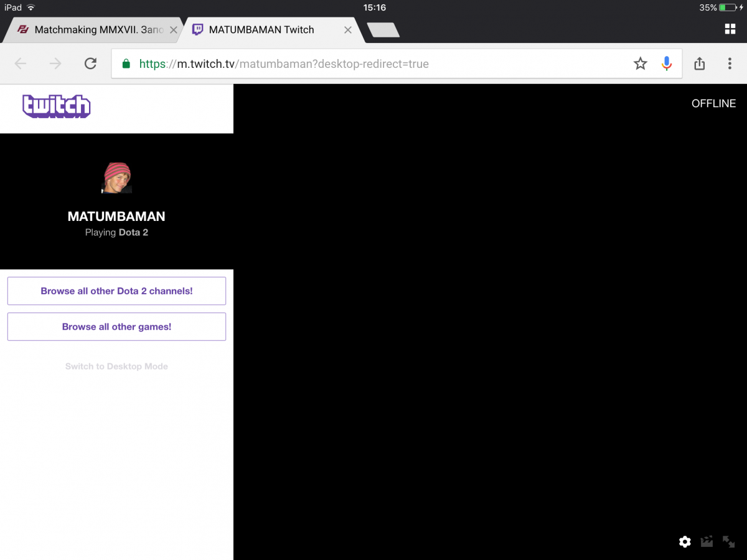Image resolution: width=747 pixels, height=560 pixels.
Task: Go back to the previous page
Action: click(21, 63)
